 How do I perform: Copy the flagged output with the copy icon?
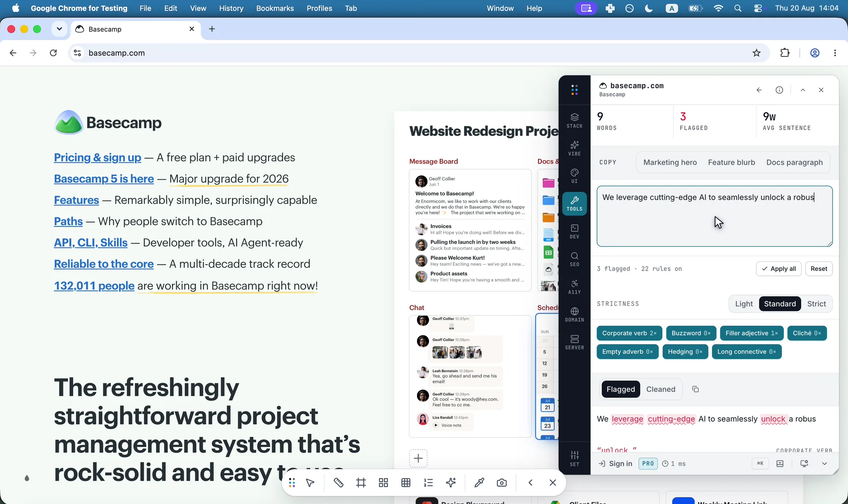(x=695, y=389)
